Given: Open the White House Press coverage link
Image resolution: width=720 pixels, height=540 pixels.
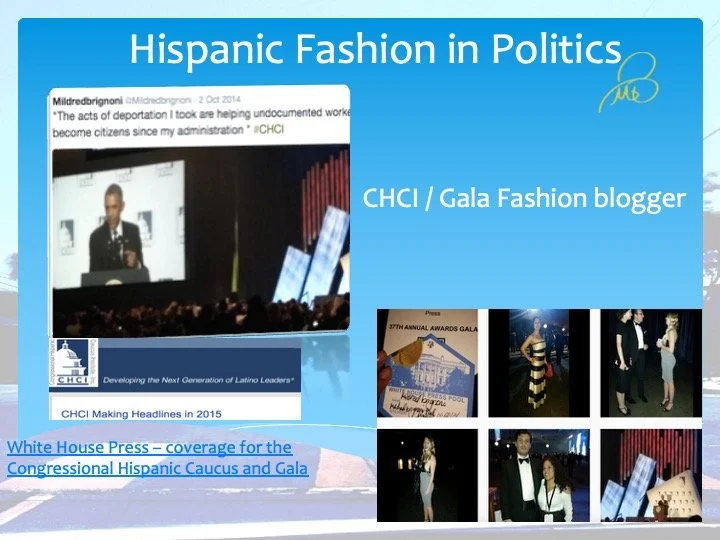Looking at the screenshot, I should [x=157, y=458].
